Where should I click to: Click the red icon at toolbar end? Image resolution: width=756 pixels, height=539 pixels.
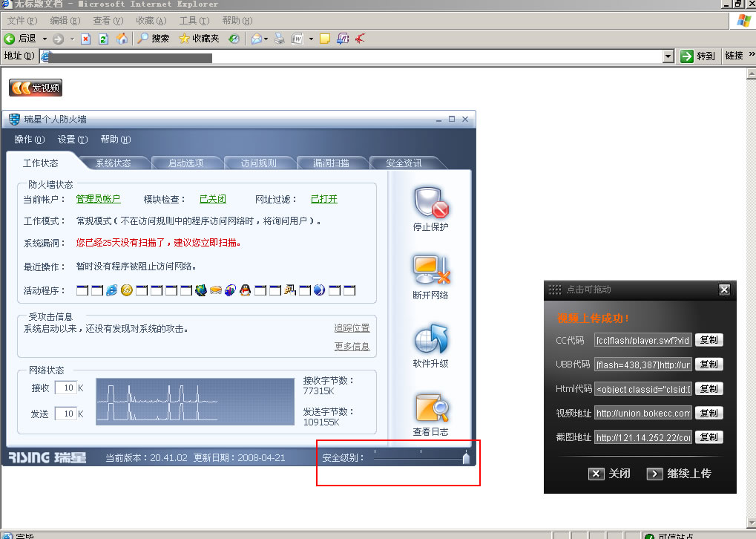pyautogui.click(x=360, y=39)
